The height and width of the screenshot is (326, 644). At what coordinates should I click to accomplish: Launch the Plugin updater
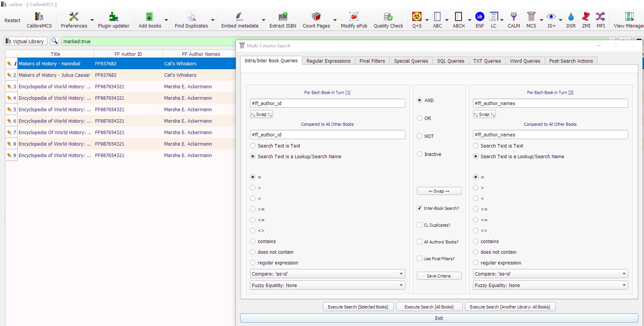click(x=113, y=20)
